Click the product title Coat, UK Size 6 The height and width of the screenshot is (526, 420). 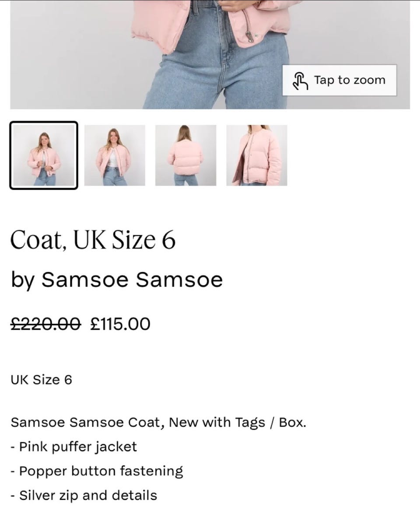coord(93,240)
